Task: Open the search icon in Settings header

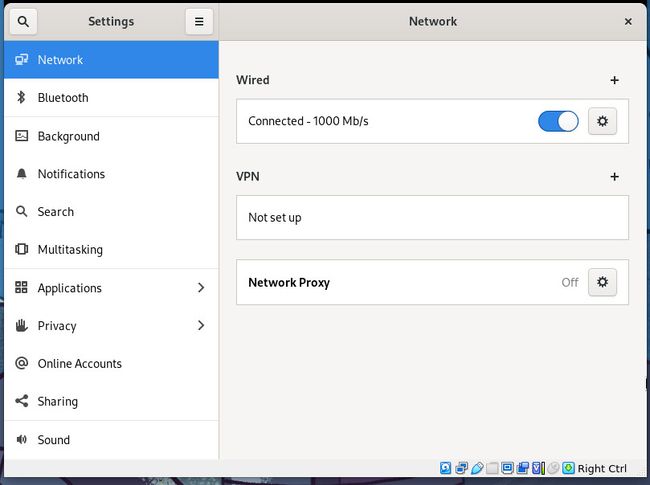Action: 23,22
